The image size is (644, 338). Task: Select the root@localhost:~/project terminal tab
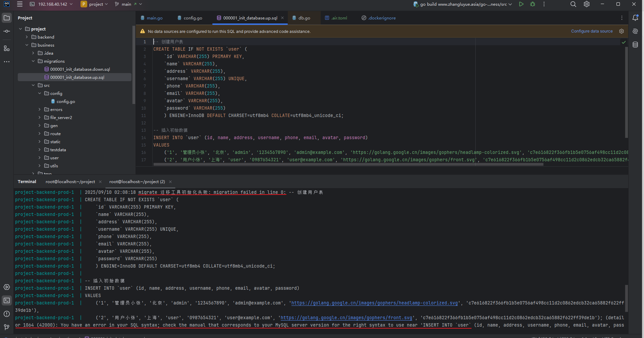[70, 182]
